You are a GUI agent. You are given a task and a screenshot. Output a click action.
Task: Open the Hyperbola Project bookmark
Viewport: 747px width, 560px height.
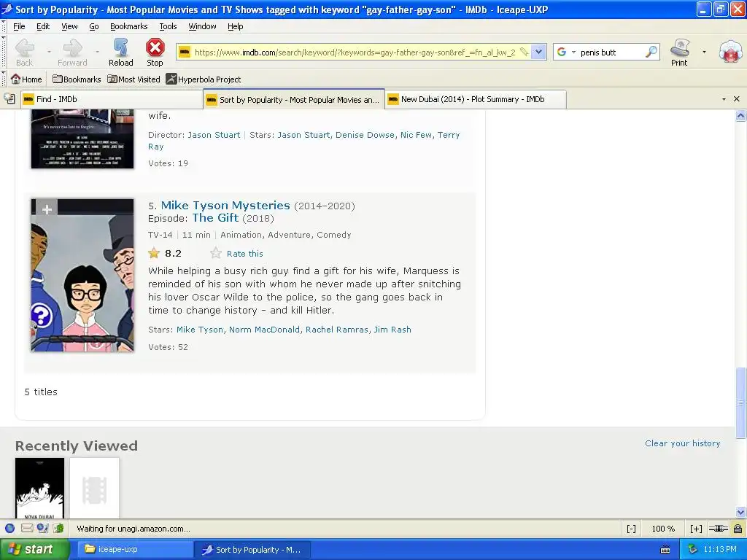tap(204, 79)
